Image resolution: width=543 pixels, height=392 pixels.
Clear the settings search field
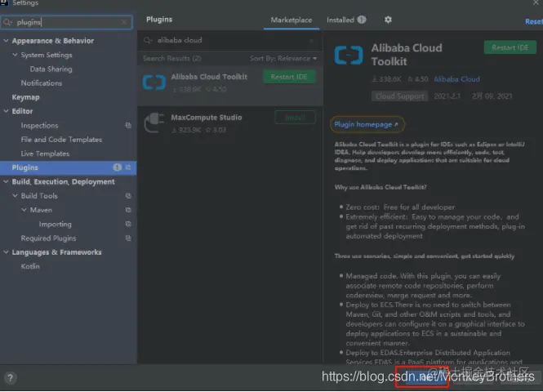tap(124, 23)
